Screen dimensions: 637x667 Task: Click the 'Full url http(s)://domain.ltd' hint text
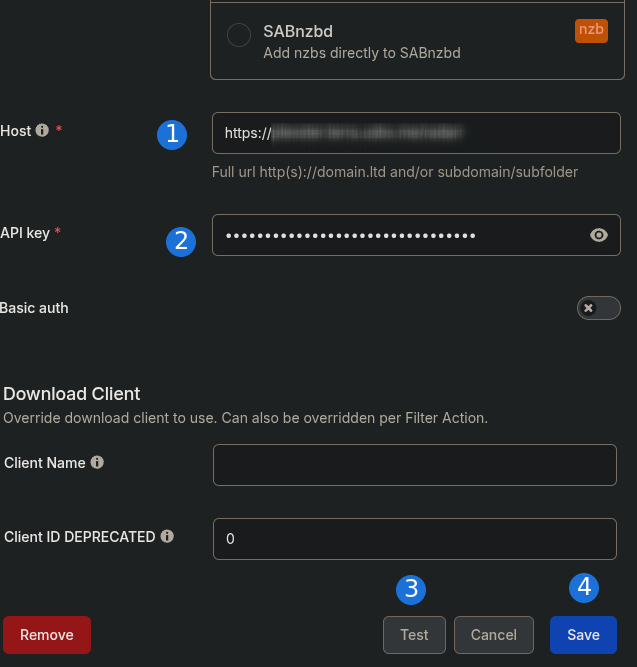(x=395, y=172)
